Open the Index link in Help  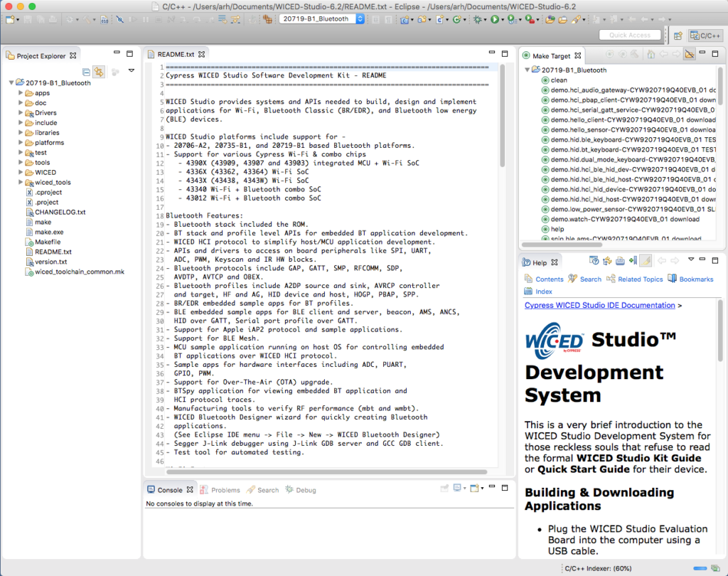[x=544, y=292]
